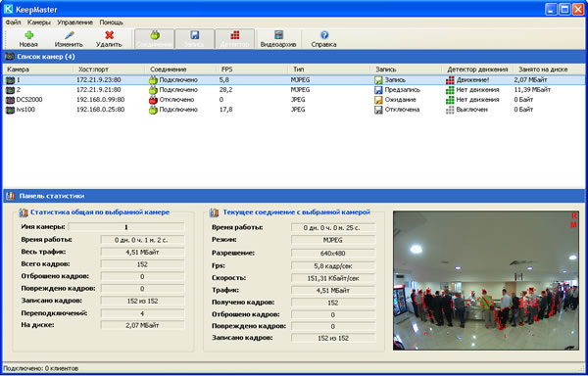Open the Файл menu
The height and width of the screenshot is (376, 588).
13,23
